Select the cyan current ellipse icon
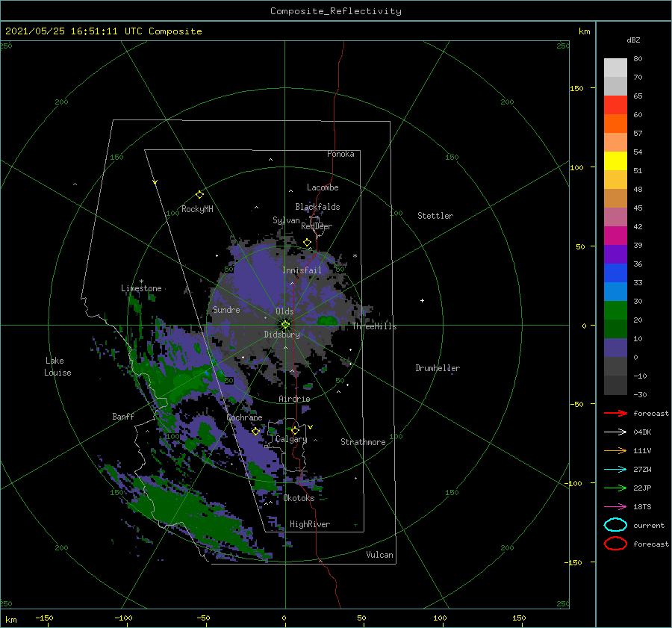The image size is (672, 628). 615,525
